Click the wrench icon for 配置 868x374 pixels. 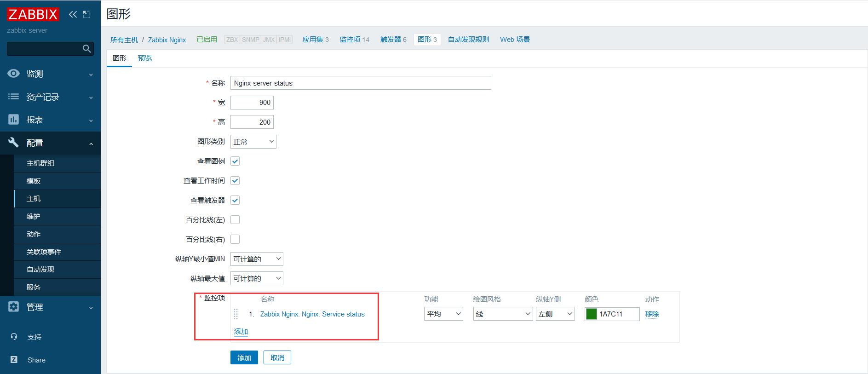pyautogui.click(x=14, y=143)
